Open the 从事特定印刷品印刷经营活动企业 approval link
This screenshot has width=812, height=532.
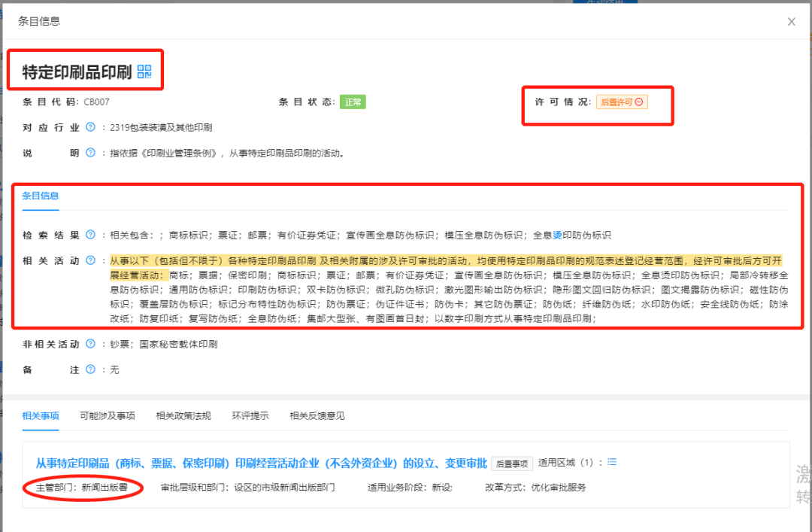coord(262,463)
